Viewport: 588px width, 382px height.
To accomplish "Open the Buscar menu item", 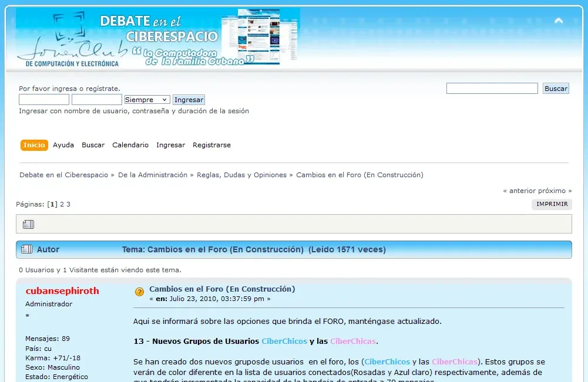I will coord(93,145).
